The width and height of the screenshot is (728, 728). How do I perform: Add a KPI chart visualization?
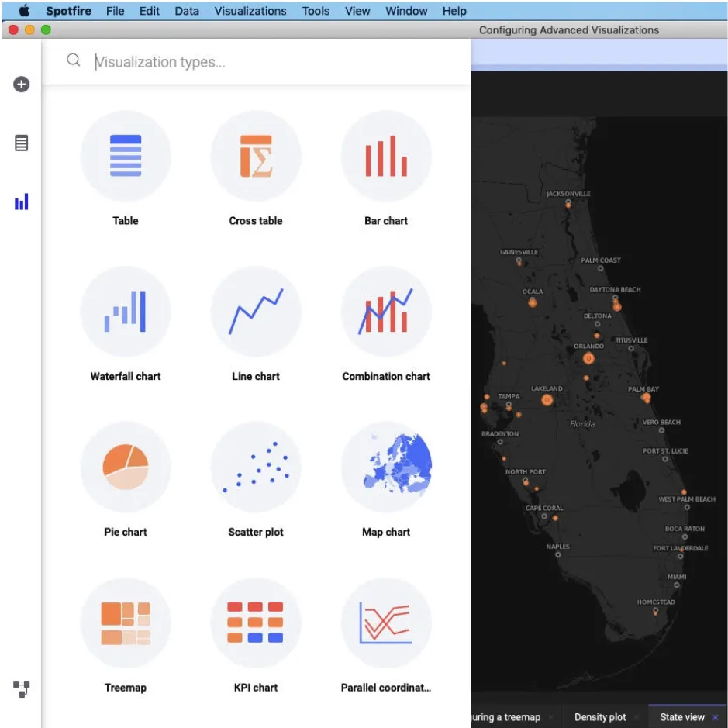pos(256,623)
